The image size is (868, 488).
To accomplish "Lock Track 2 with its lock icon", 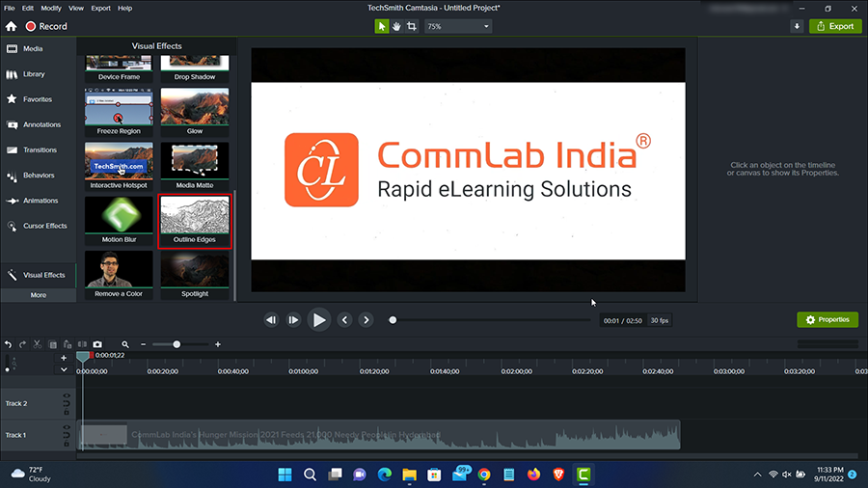I will (67, 412).
